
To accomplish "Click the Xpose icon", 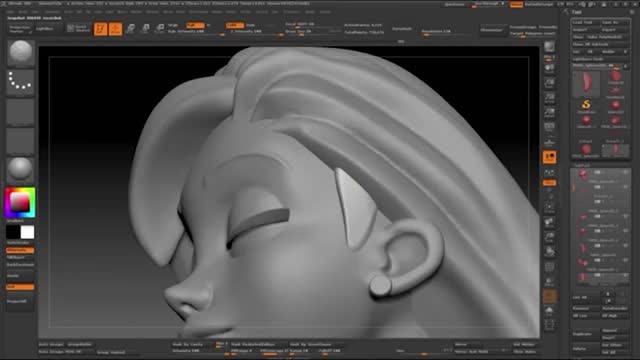I will tap(549, 325).
